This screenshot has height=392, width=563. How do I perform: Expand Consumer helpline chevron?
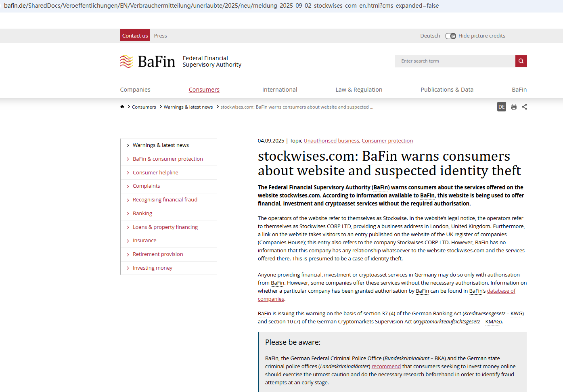coord(128,173)
